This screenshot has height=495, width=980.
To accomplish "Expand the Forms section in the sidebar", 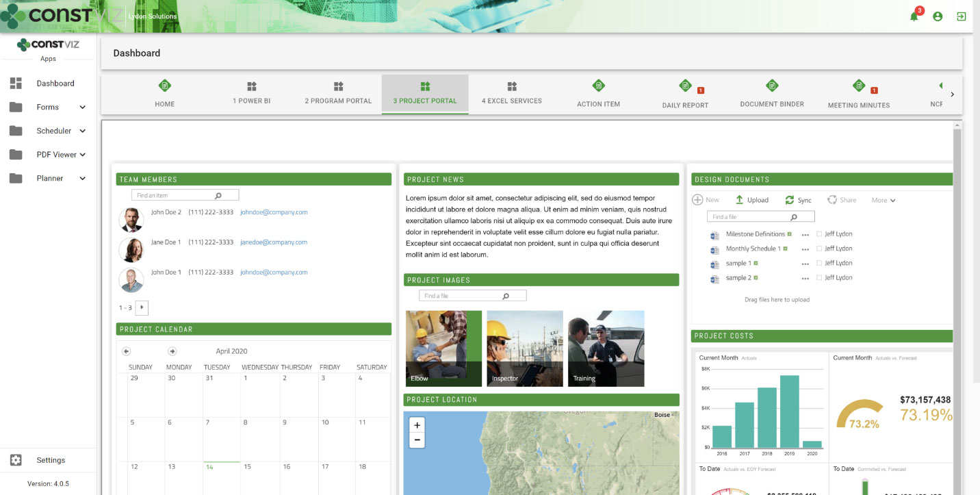I will (82, 107).
